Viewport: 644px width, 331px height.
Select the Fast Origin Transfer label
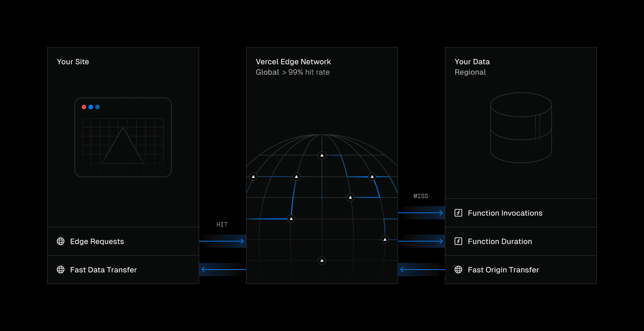pos(503,270)
